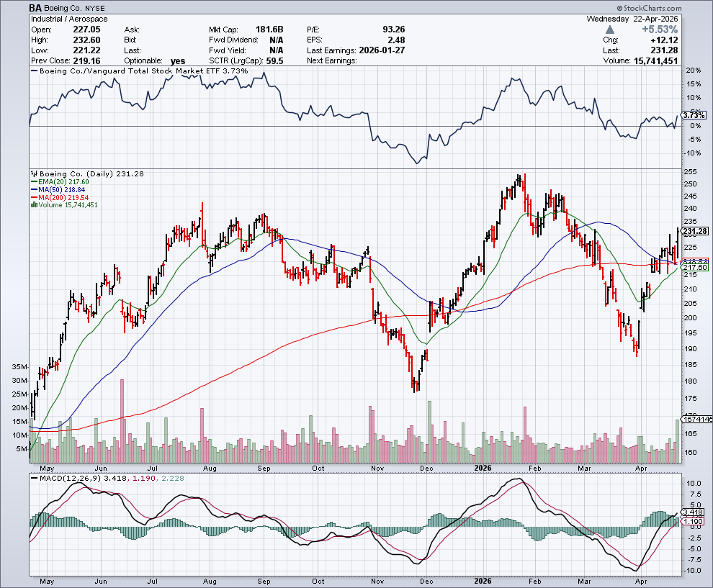Click the volume value tag on right axis
Screen dimensions: 713x588
tap(696, 419)
